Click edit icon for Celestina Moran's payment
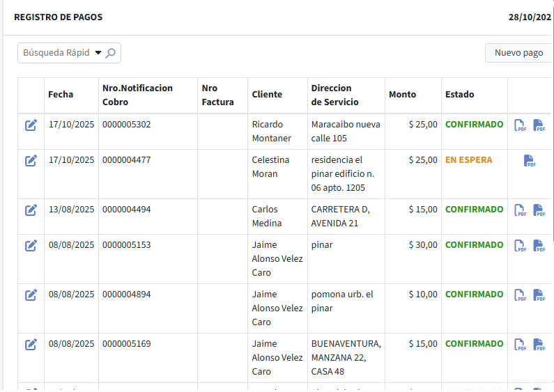The image size is (554, 392). click(x=31, y=161)
